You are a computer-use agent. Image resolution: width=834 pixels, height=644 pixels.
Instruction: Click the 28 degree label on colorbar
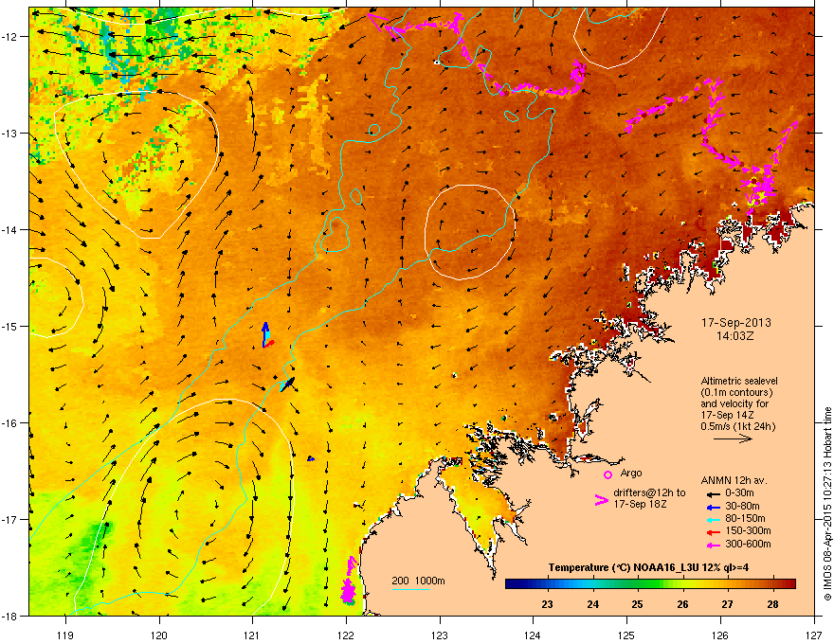(x=772, y=604)
